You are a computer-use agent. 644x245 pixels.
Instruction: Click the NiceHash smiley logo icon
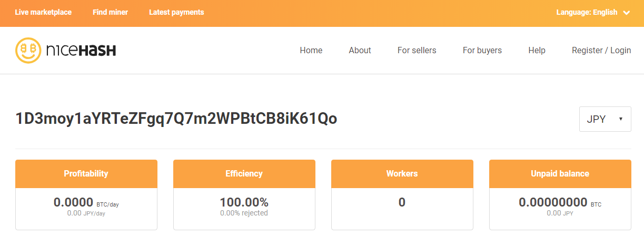tap(28, 51)
